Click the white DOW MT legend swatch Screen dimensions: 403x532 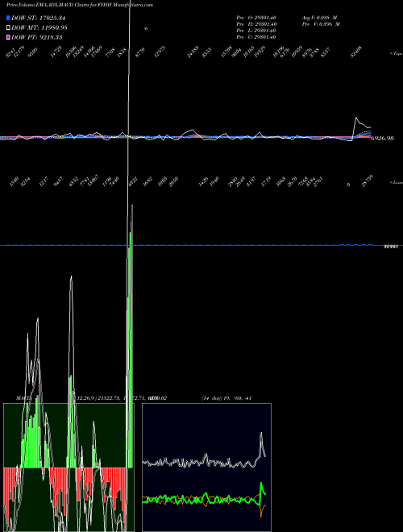click(8, 27)
